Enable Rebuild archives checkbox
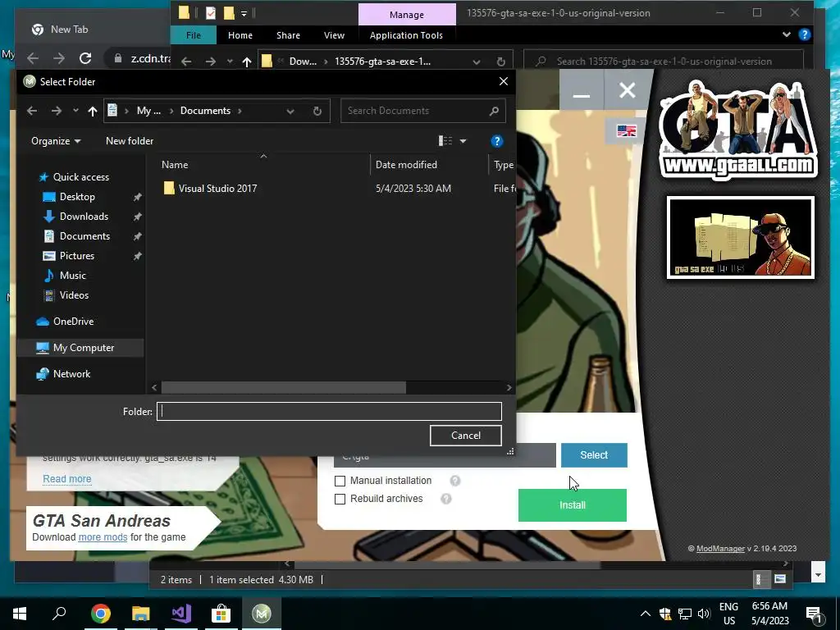Viewport: 840px width, 630px height. (x=340, y=499)
